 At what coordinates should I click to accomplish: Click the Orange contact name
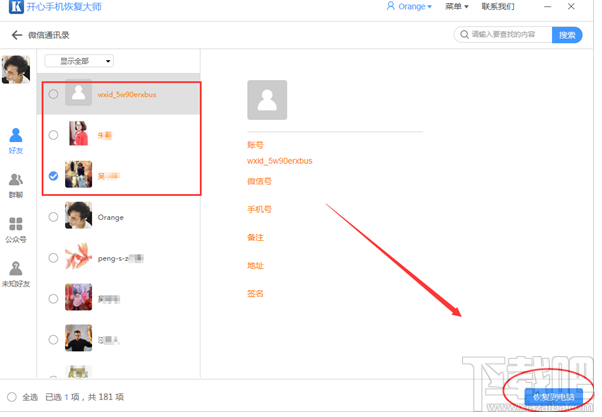pos(111,217)
